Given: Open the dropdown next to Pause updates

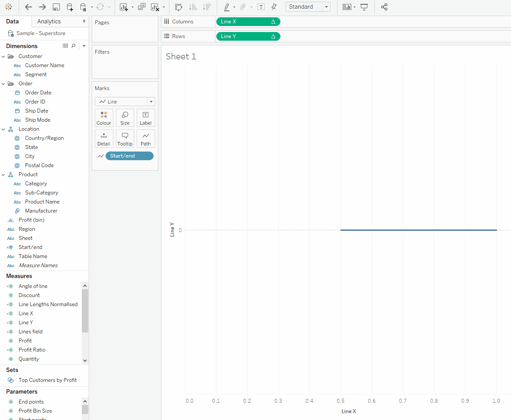Looking at the screenshot, I should pos(92,7).
